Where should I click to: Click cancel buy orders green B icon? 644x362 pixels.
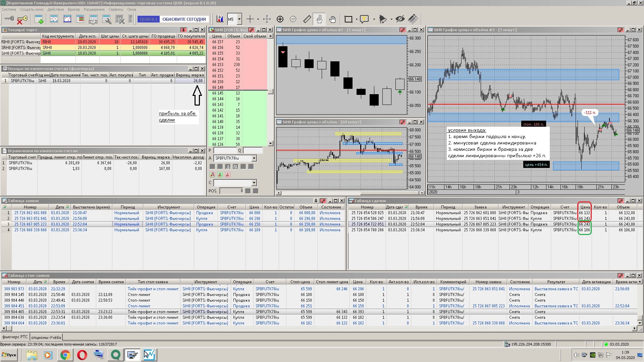pos(220,175)
